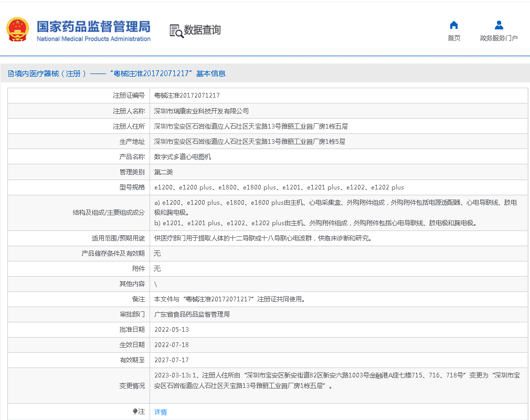The width and height of the screenshot is (530, 420).
Task: Click the 首页 house icon
Action: (454, 25)
